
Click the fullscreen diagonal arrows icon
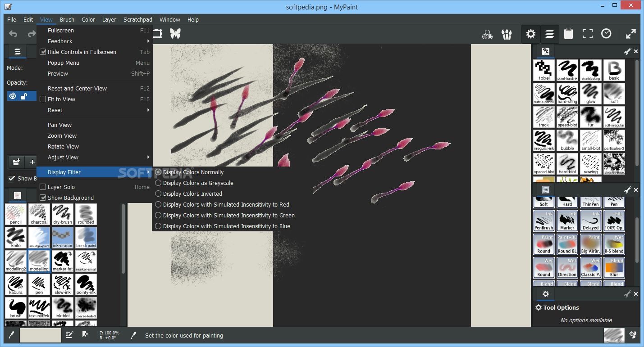pyautogui.click(x=631, y=34)
